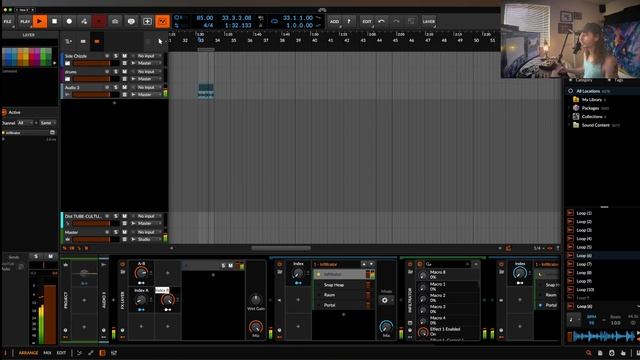Solo the Master track

tap(116, 232)
